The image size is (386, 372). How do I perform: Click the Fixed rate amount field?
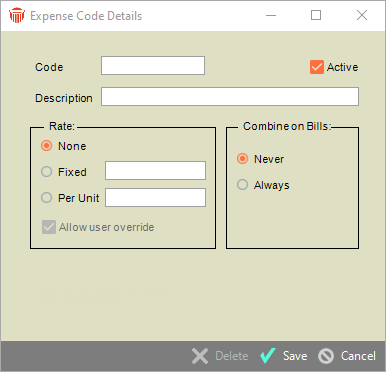tap(155, 171)
